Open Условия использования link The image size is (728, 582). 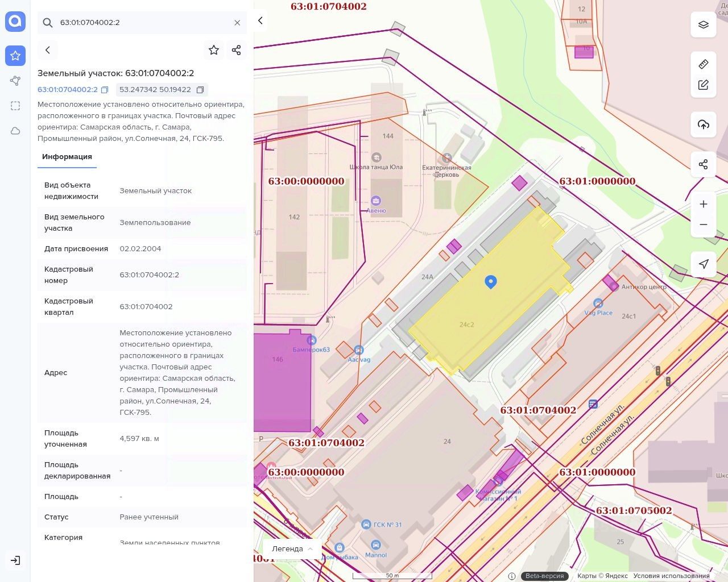tap(671, 576)
